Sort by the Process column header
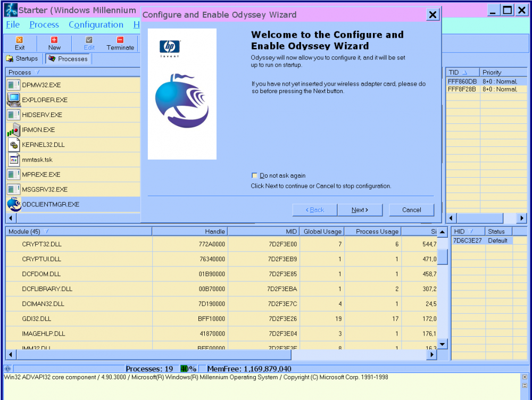532x400 pixels. pyautogui.click(x=20, y=72)
